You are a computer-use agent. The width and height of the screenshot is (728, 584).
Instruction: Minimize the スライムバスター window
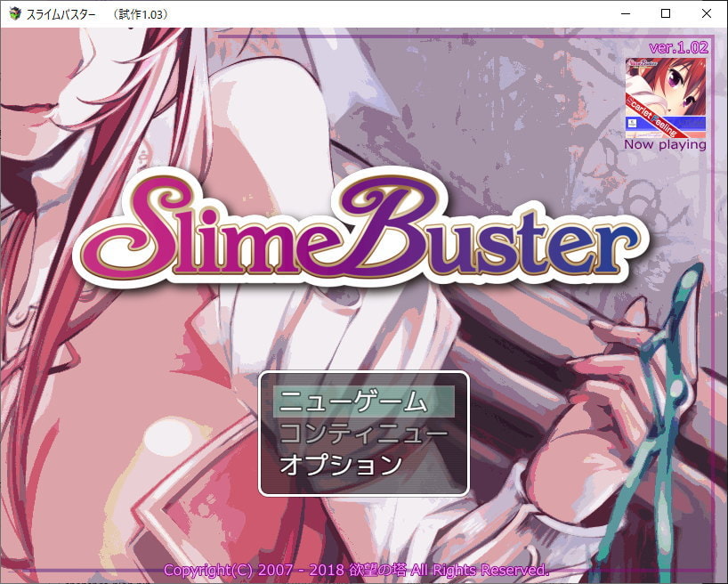[x=626, y=14]
